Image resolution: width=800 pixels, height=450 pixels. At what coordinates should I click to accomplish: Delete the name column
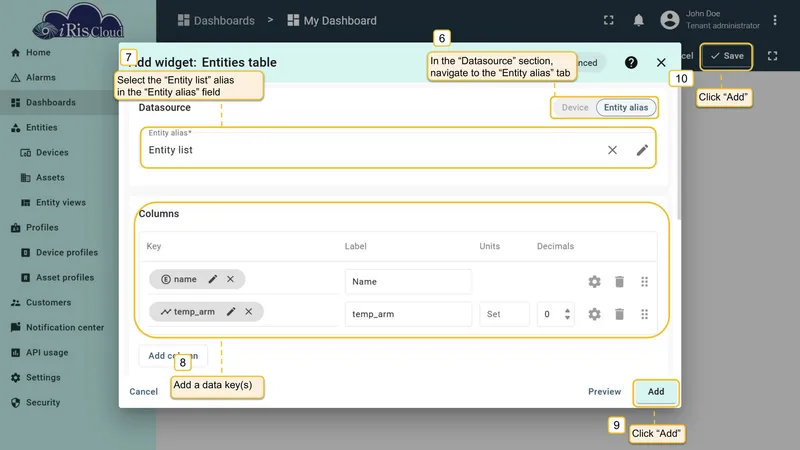[x=619, y=282]
